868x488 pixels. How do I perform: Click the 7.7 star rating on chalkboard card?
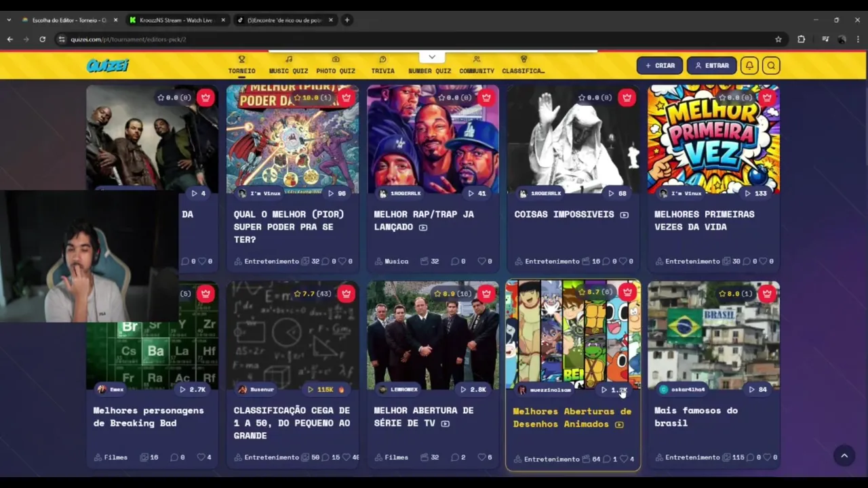click(x=312, y=293)
